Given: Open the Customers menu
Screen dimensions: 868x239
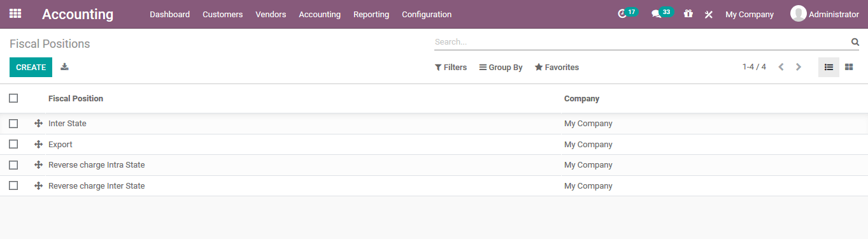Looking at the screenshot, I should click(222, 14).
